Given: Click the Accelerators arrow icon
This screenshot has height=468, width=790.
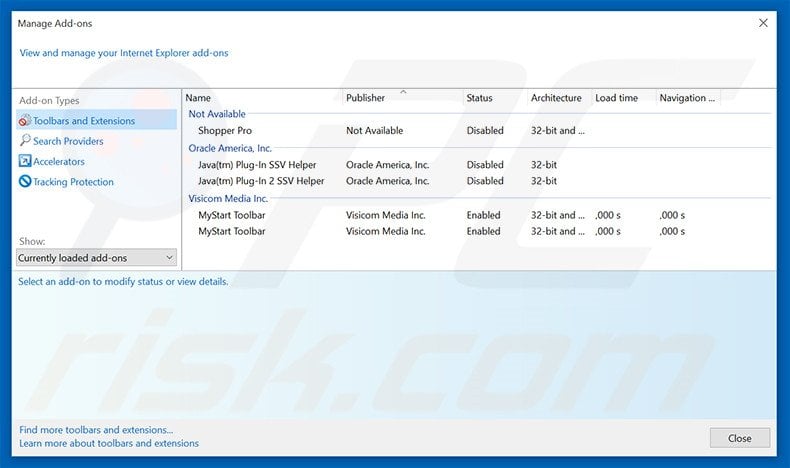Looking at the screenshot, I should (x=25, y=161).
